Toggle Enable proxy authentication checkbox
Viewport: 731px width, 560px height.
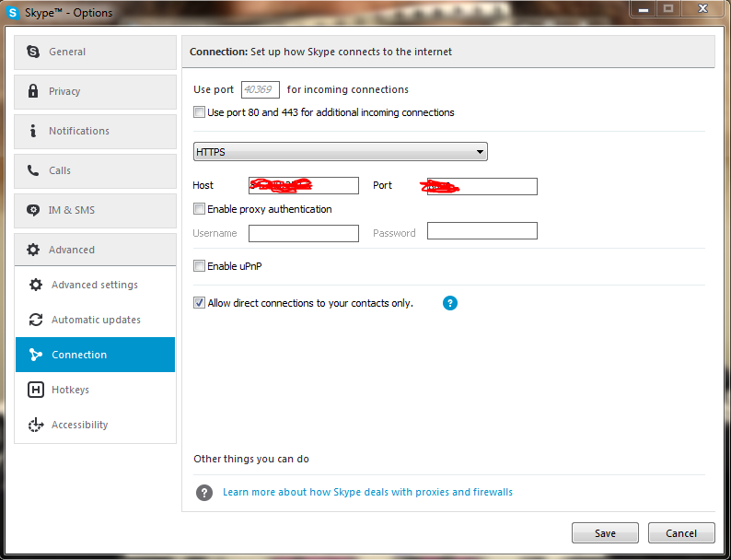pos(199,208)
